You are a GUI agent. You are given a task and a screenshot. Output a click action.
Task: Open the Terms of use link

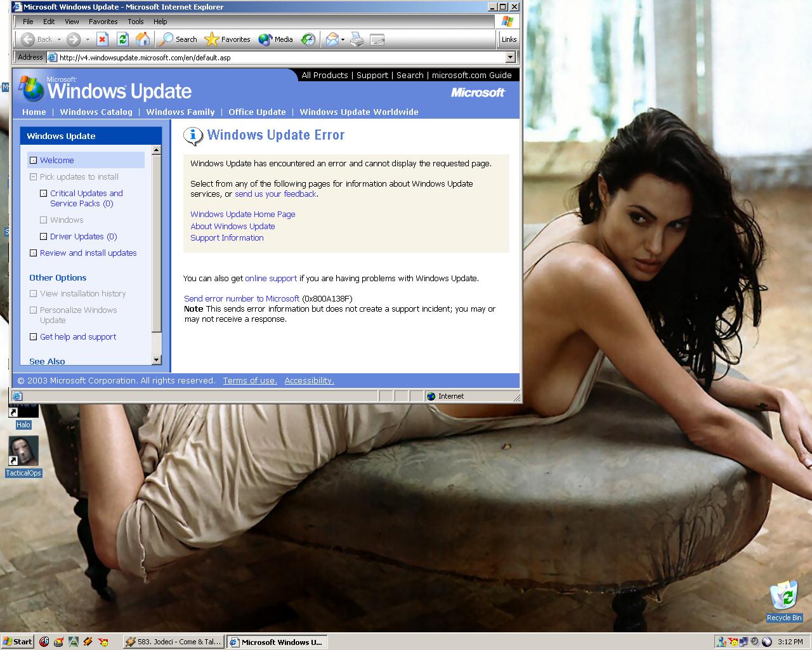(x=250, y=380)
